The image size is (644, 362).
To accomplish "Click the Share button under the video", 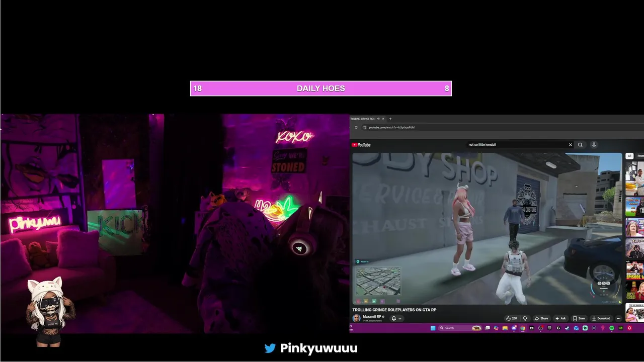I will click(541, 318).
